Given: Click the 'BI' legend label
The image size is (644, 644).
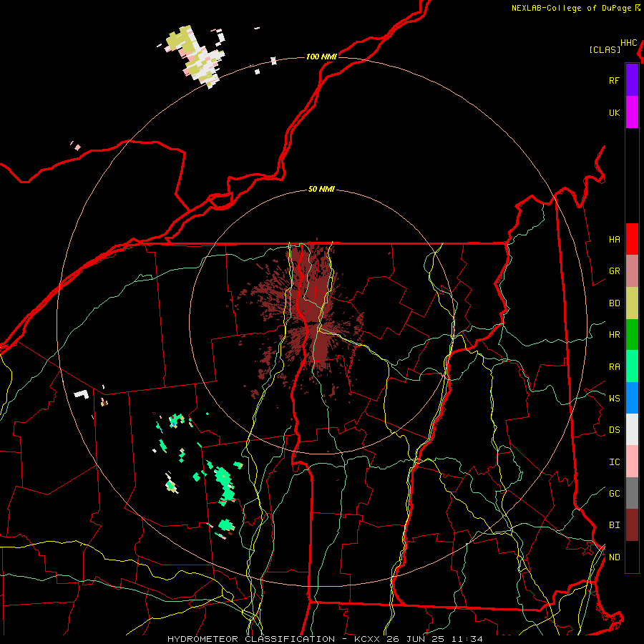Looking at the screenshot, I should (x=614, y=525).
